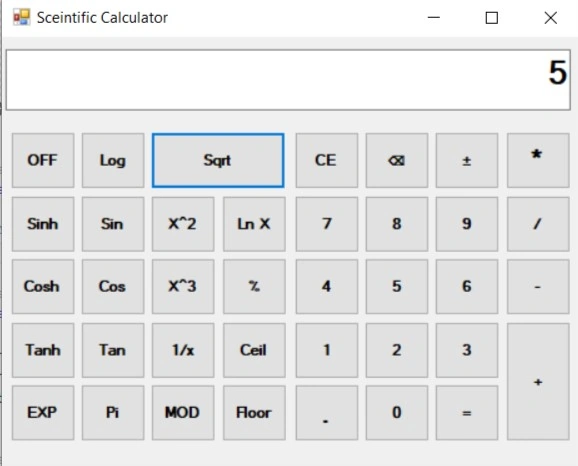The image size is (578, 466).
Task: Click the backspace arrow icon button
Action: (397, 160)
